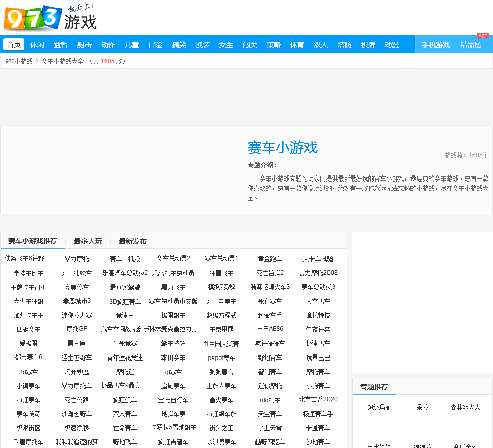
Task: Click the 北京吉普2020 game link
Action: (318, 399)
